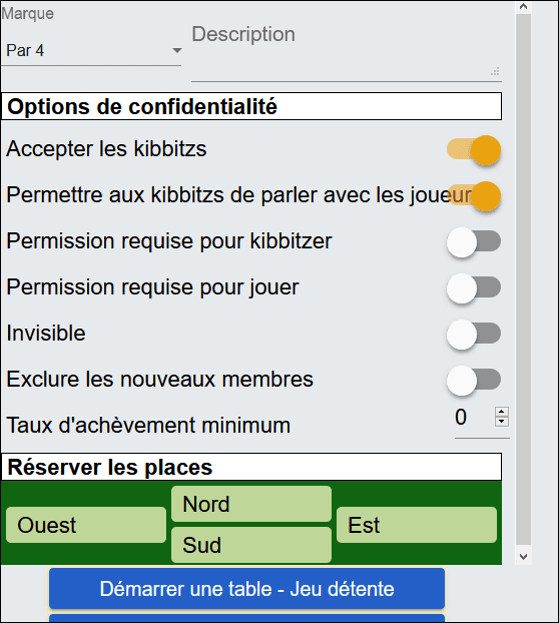This screenshot has height=623, width=559.
Task: Reserve the Nord seat
Action: 251,504
